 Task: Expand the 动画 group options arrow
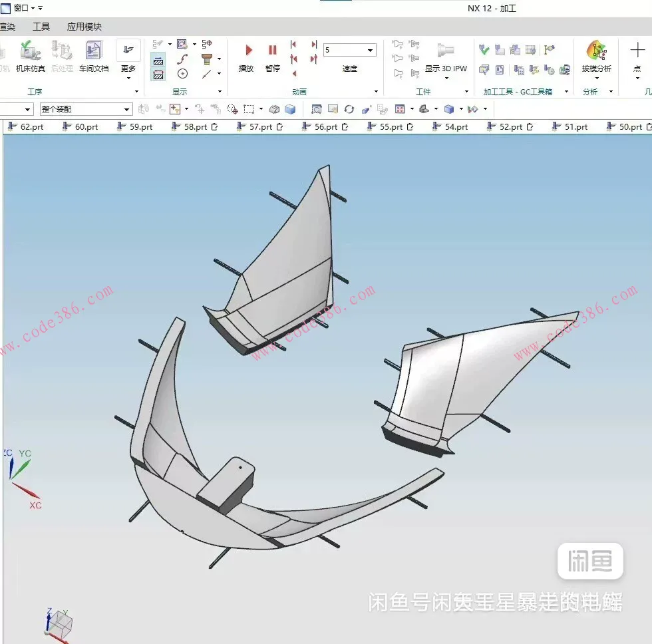(x=376, y=91)
